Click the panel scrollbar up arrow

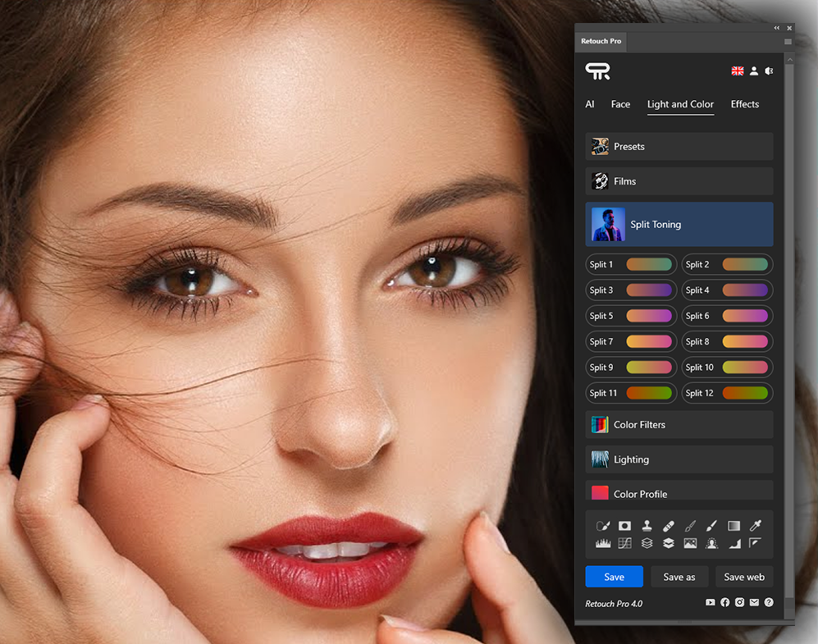click(x=790, y=60)
